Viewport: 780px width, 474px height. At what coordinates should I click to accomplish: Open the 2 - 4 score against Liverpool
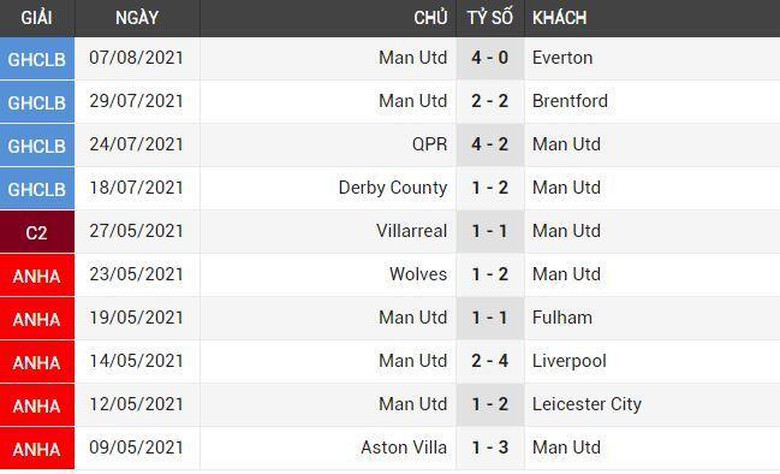[490, 361]
